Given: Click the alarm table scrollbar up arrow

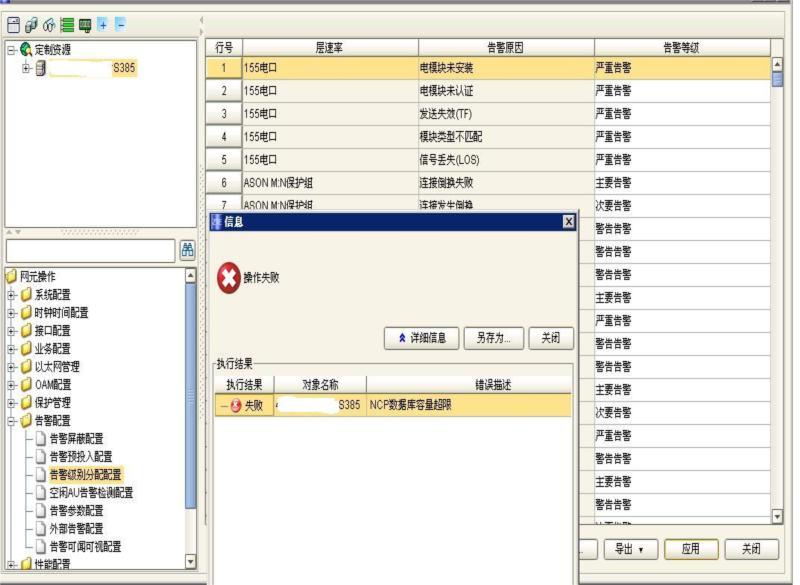Looking at the screenshot, I should click(777, 61).
